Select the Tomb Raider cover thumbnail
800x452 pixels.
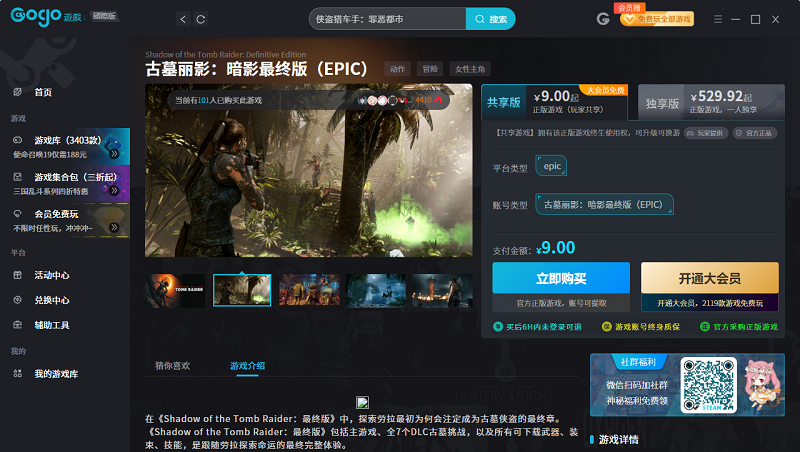pos(175,290)
